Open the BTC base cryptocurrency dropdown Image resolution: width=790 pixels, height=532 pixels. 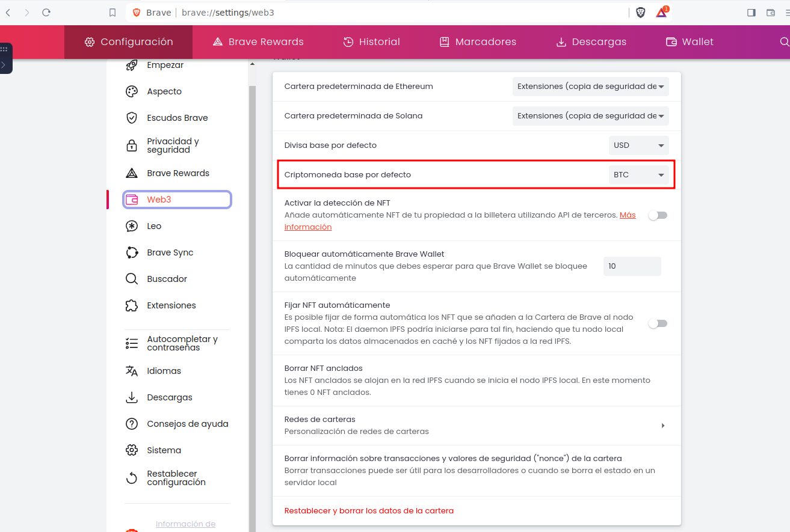pyautogui.click(x=639, y=175)
